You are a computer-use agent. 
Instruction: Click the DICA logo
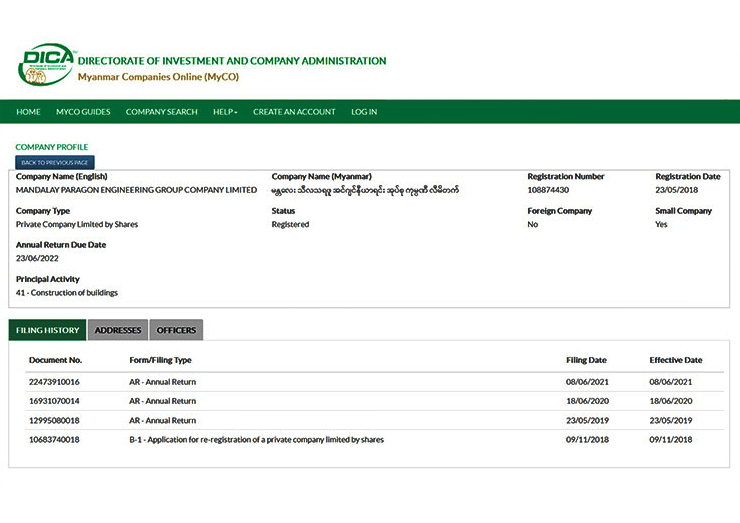tap(46, 65)
